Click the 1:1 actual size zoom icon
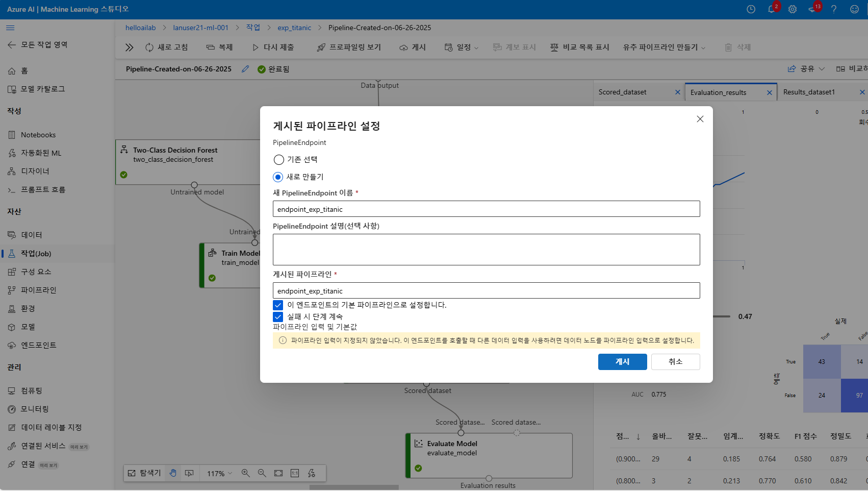This screenshot has width=868, height=491. tap(295, 473)
